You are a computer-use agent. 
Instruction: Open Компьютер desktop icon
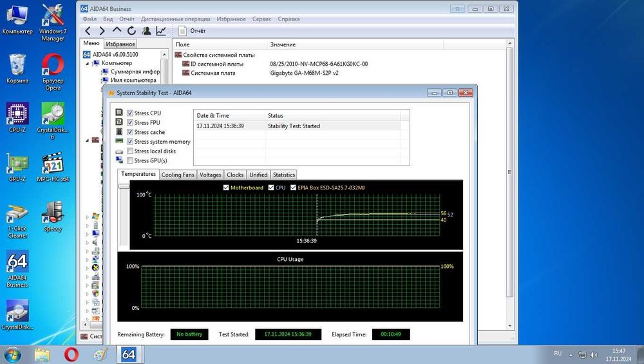(x=17, y=19)
